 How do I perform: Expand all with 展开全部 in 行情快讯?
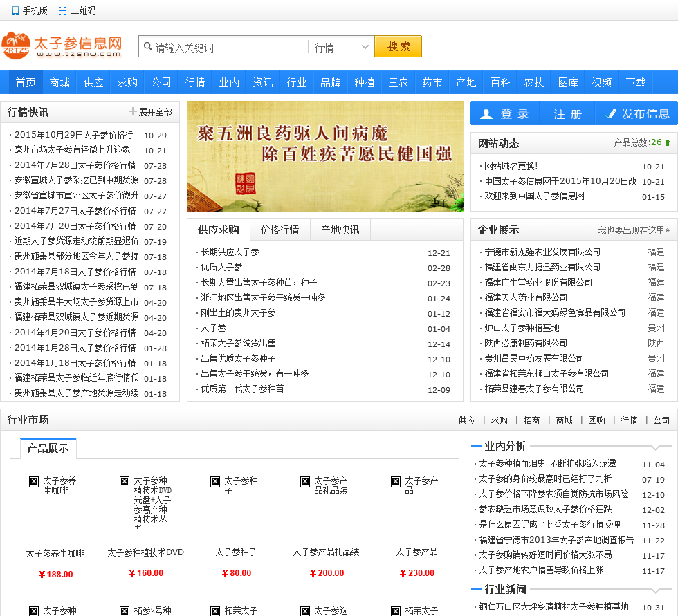coord(150,112)
